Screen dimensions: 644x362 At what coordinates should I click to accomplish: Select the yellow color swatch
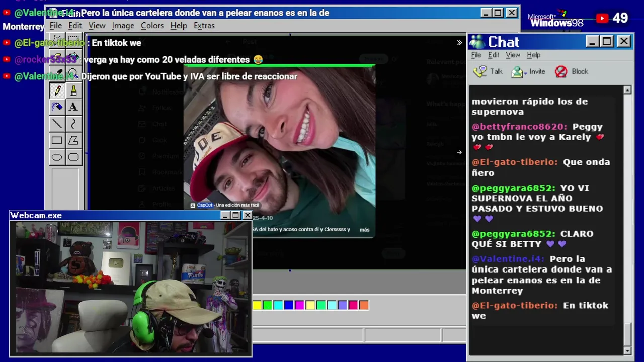tap(257, 305)
